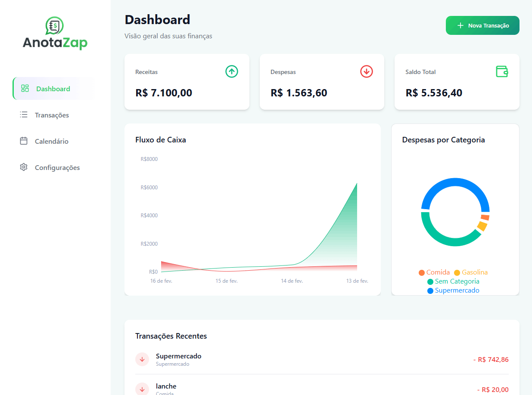Click the blue segment of the donut chart
Screen dimensions: 532x395
454,182
